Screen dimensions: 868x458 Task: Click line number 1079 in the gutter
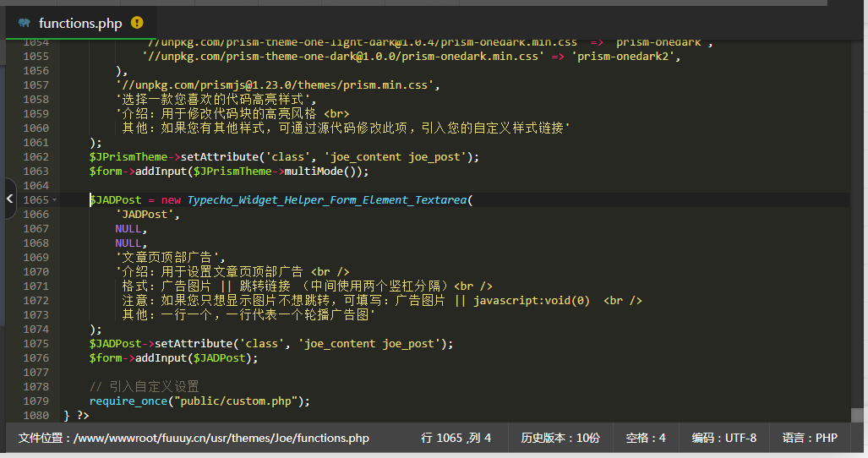(x=35, y=401)
